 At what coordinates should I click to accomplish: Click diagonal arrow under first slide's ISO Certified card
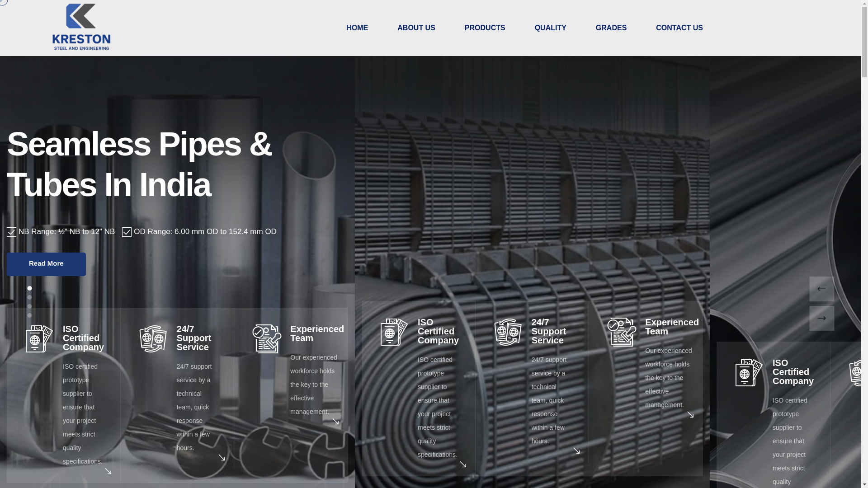click(x=108, y=471)
